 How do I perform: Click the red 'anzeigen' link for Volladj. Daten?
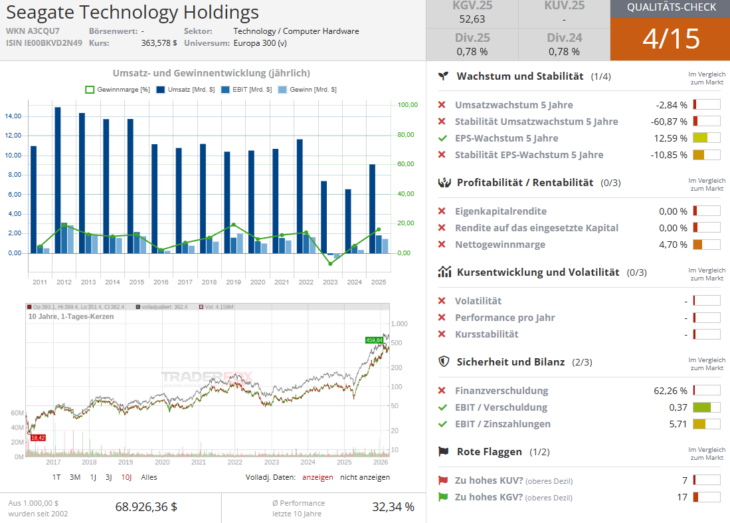click(317, 478)
